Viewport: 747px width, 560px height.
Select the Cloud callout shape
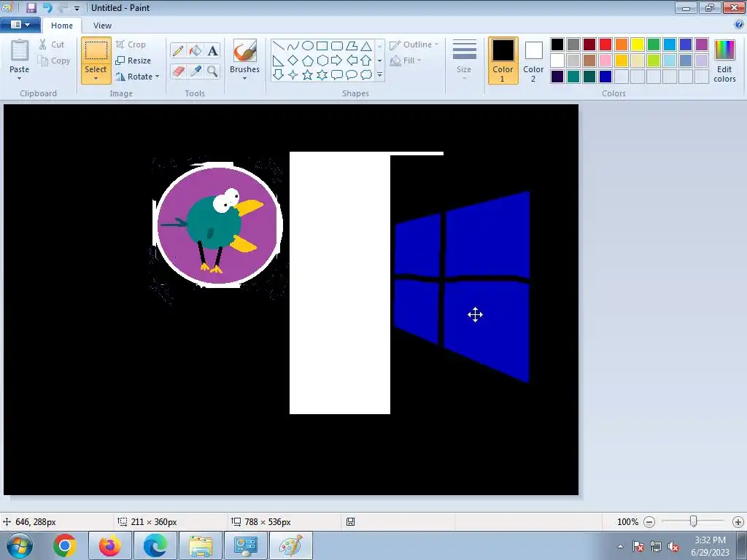(366, 75)
